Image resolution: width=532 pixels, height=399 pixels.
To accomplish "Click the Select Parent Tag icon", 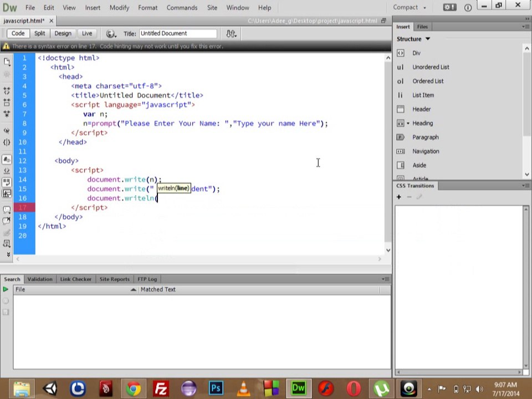I will pyautogui.click(x=7, y=131).
